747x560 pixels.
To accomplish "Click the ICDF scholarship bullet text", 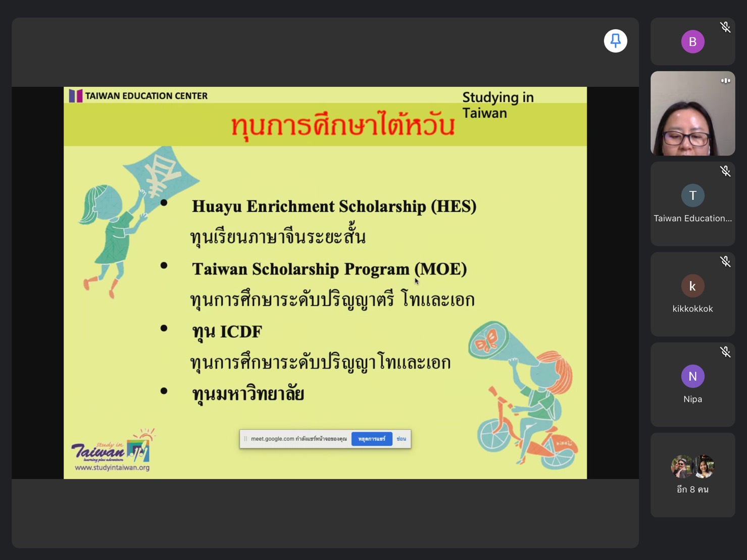I will [227, 332].
